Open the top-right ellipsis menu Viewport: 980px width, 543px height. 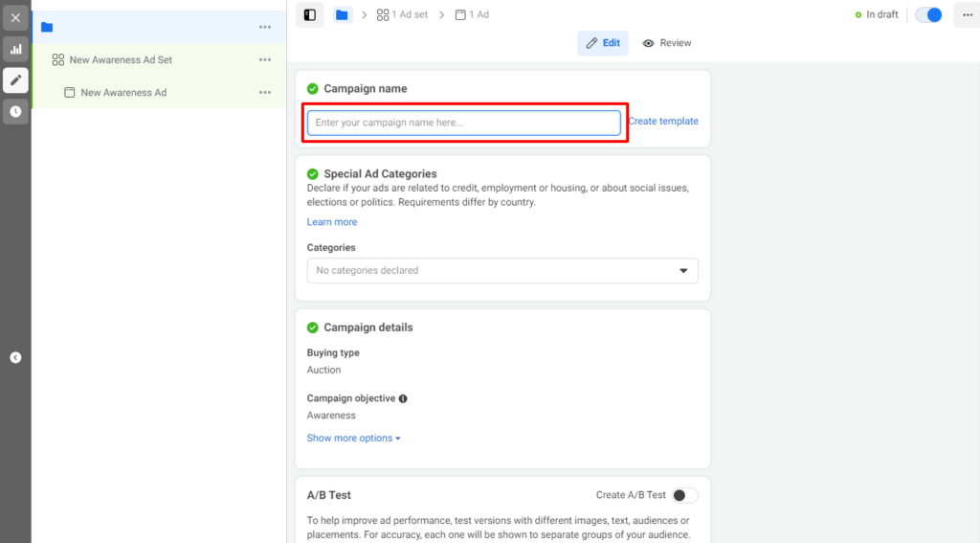coord(967,15)
